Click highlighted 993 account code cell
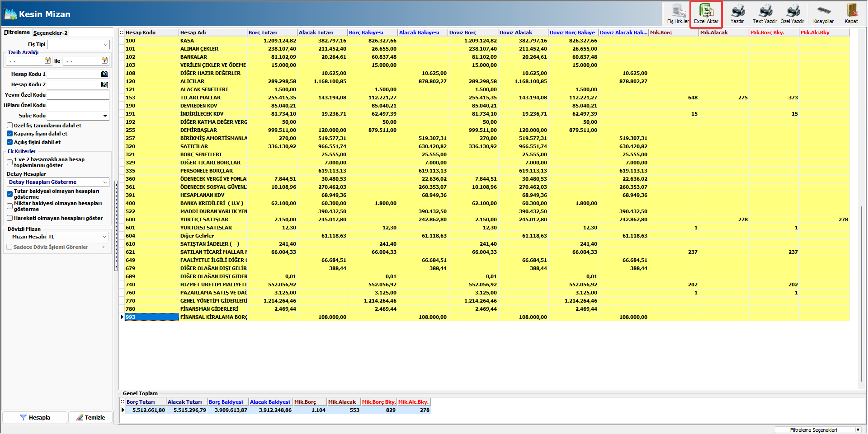This screenshot has width=868, height=434. pyautogui.click(x=151, y=317)
